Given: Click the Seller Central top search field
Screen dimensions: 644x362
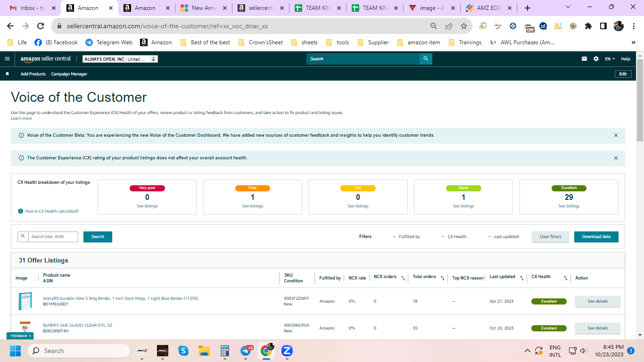Looking at the screenshot, I should (363, 59).
